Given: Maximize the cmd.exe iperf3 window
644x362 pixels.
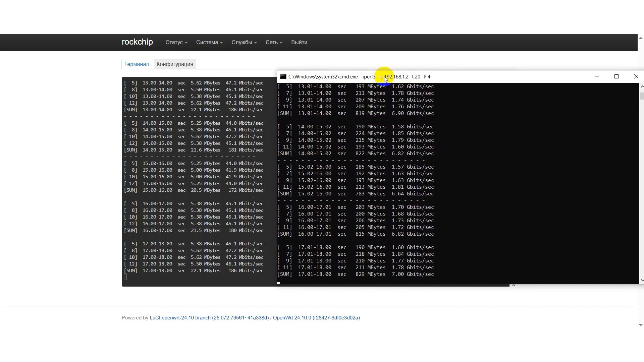Looking at the screenshot, I should (x=616, y=76).
